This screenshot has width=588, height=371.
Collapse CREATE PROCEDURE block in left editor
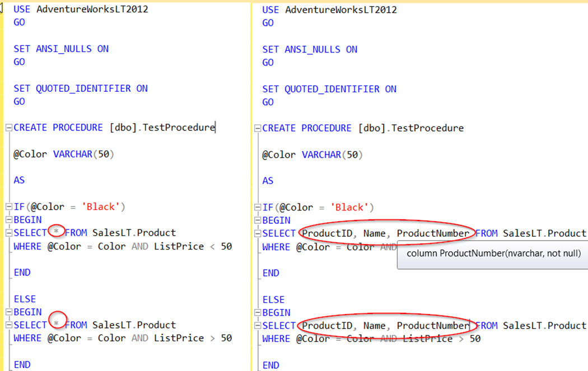pos(9,128)
